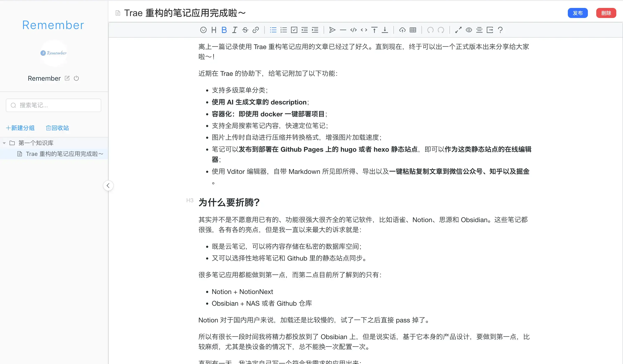This screenshot has width=623, height=364.
Task: Open the emoji picker in the toolbar
Action: coord(203,30)
